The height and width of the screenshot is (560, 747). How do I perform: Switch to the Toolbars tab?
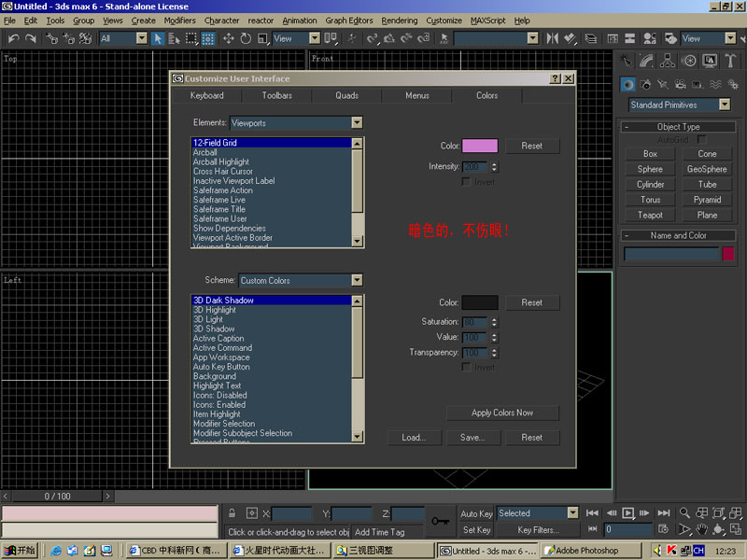[276, 95]
